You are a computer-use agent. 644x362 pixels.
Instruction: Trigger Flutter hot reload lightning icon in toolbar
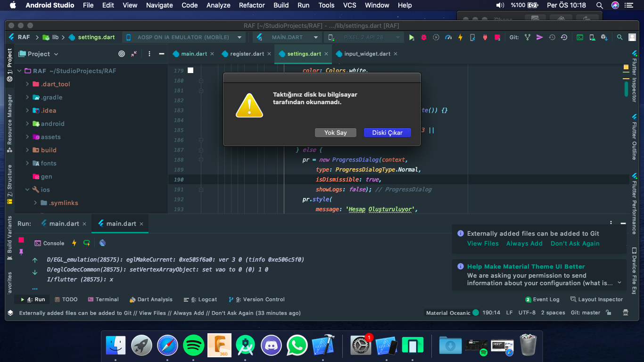[x=460, y=37]
